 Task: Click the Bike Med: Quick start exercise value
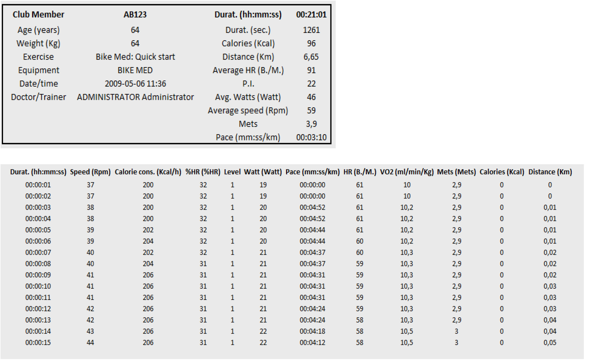[x=135, y=57]
